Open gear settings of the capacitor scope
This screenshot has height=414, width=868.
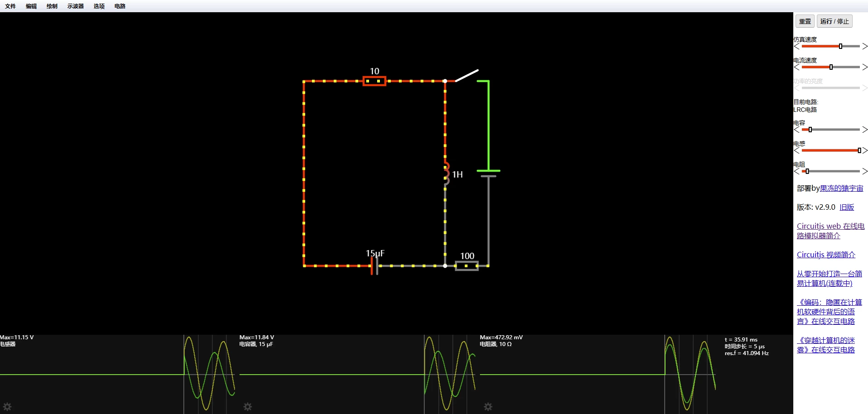(248, 407)
